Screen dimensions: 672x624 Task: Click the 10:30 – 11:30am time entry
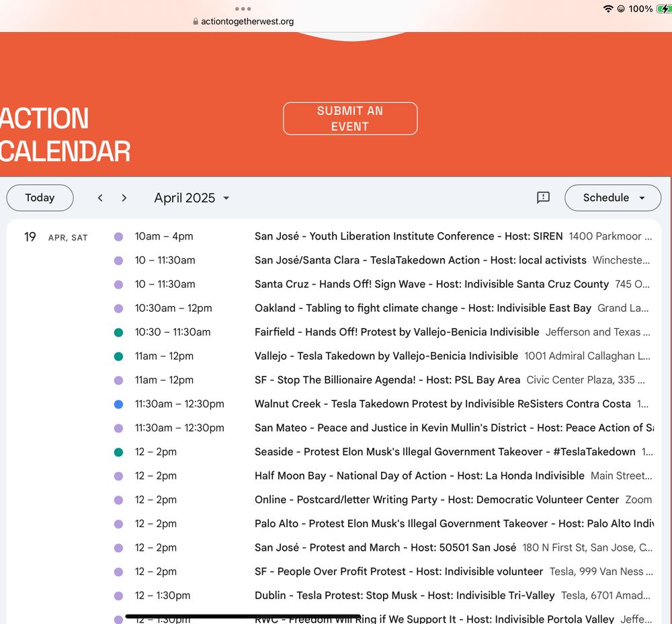click(x=173, y=332)
